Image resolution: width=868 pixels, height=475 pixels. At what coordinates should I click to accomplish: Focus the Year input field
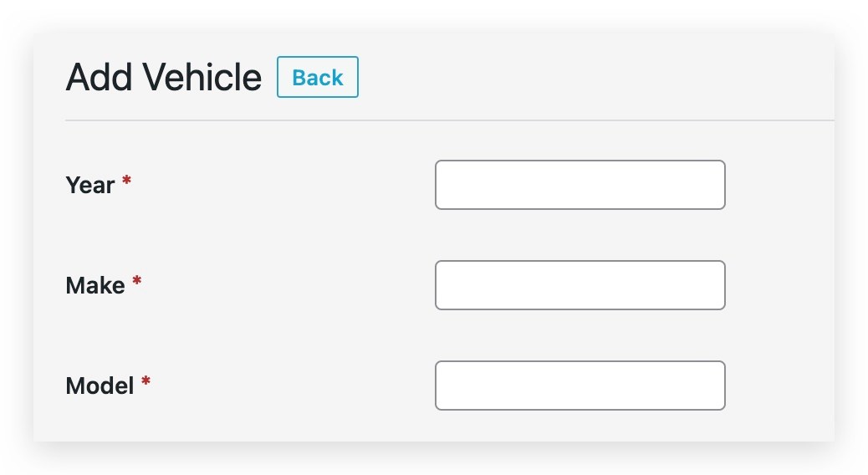580,185
